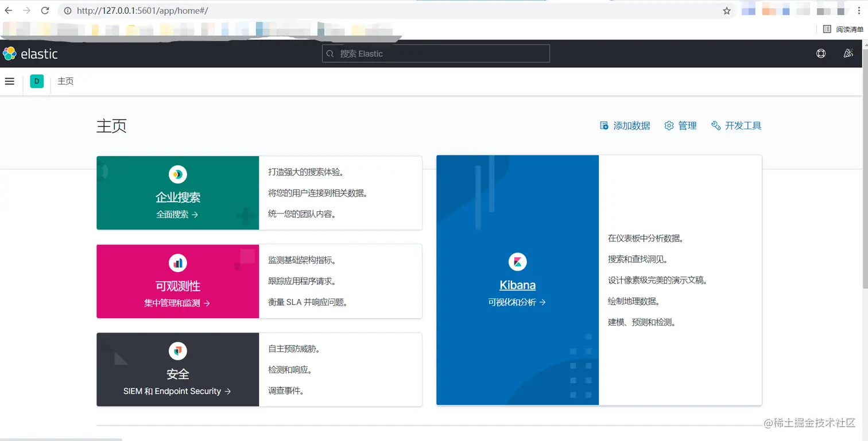
Task: Open the 阅读清单 reading list
Action: pyautogui.click(x=843, y=29)
